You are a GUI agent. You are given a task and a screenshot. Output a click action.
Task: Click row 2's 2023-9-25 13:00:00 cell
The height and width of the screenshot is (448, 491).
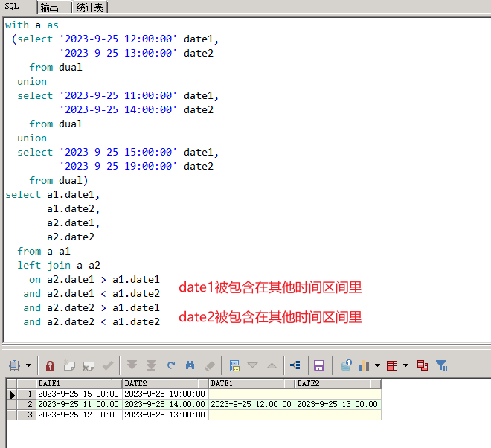[x=338, y=404]
